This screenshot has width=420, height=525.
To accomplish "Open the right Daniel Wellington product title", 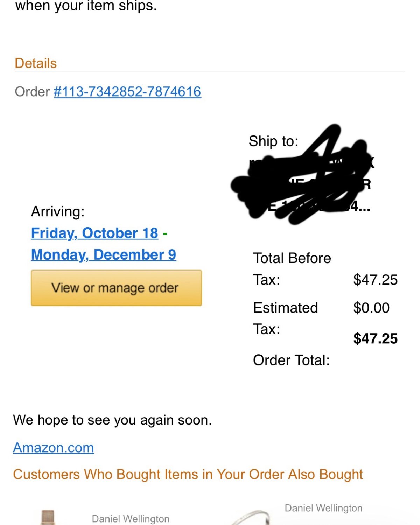I will pyautogui.click(x=323, y=508).
